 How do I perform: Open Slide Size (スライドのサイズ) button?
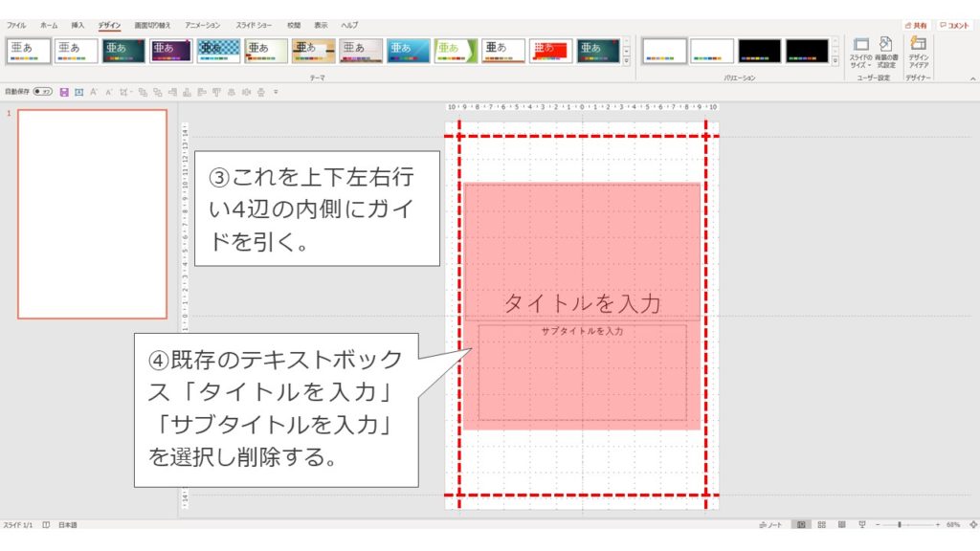(x=860, y=53)
